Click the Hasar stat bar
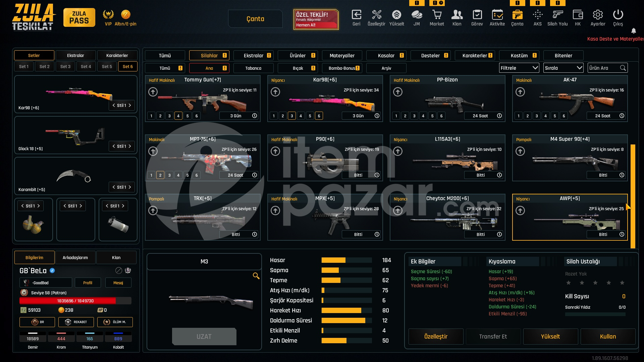The width and height of the screenshot is (644, 362). pos(346,260)
